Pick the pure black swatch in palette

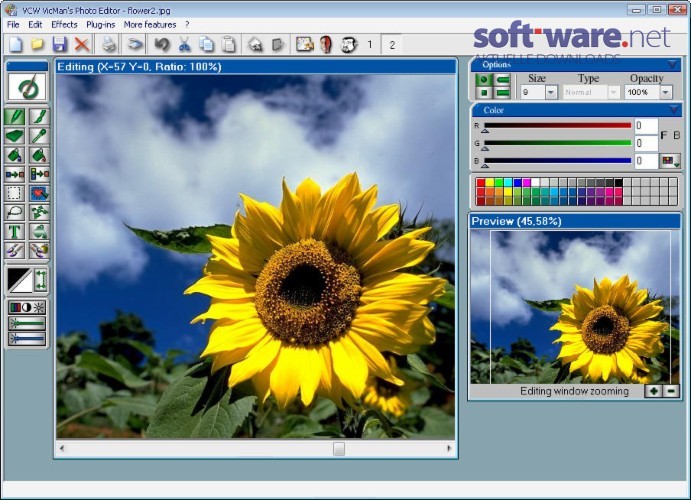[x=618, y=182]
